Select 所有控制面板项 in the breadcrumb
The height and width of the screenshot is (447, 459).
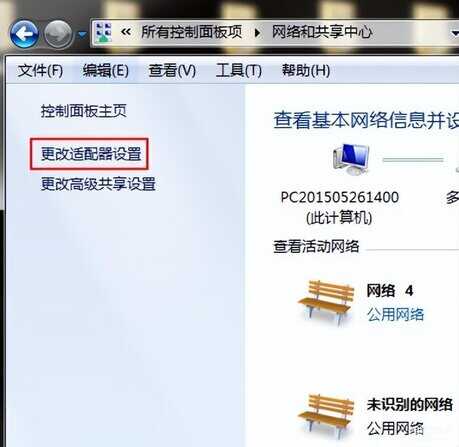191,32
